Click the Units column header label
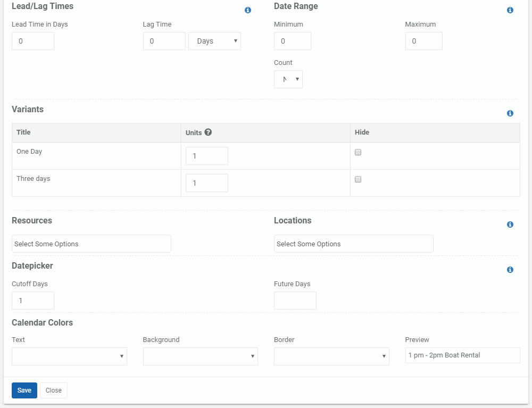The height and width of the screenshot is (408, 532). [194, 132]
